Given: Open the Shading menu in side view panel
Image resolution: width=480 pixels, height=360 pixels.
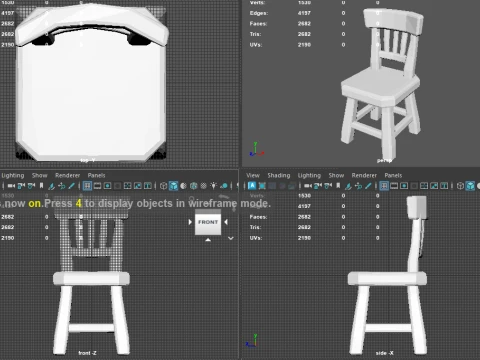Looking at the screenshot, I should (279, 175).
